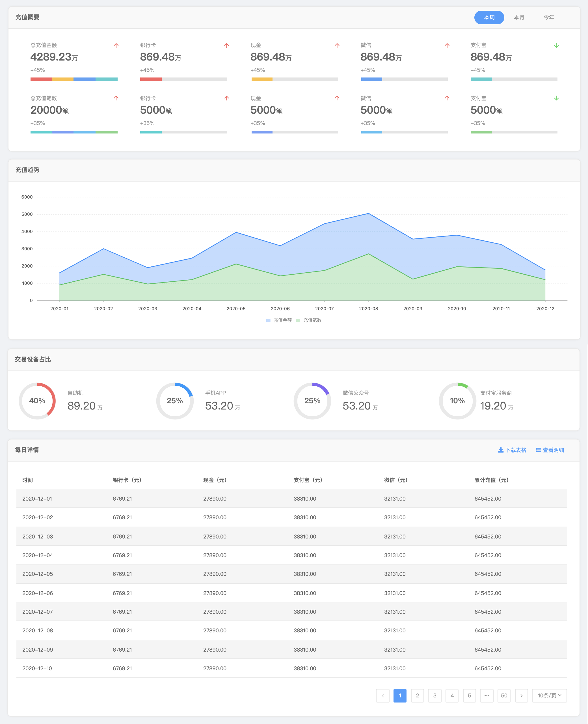Toggle the 充值笔数 legend item

[309, 320]
